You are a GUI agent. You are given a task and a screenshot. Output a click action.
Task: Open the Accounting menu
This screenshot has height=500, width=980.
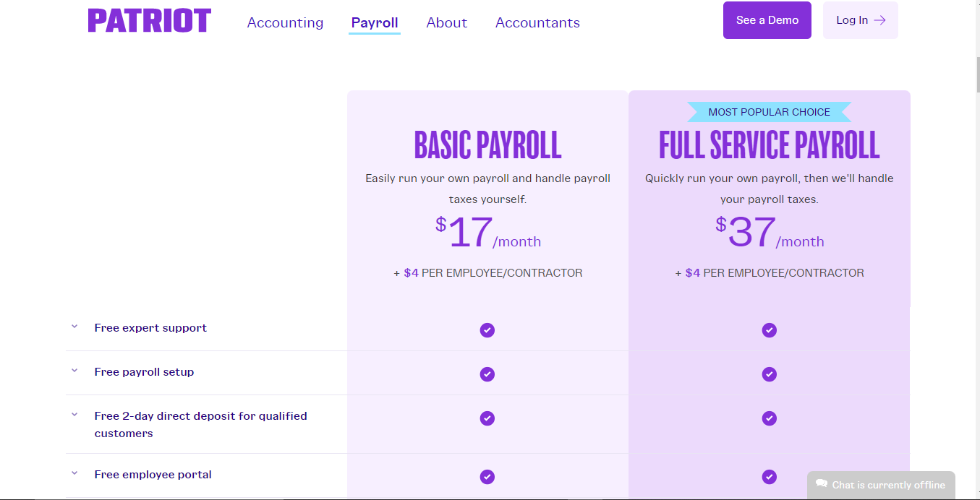285,22
